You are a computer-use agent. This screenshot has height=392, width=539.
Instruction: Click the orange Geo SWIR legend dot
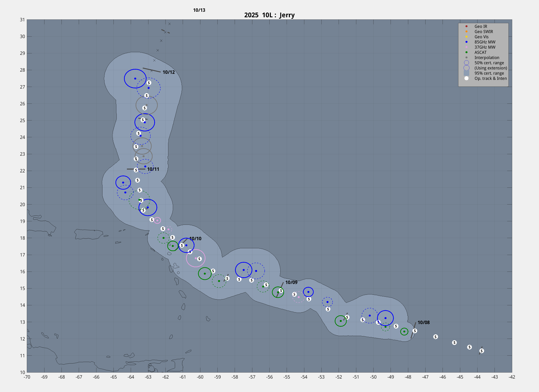466,31
